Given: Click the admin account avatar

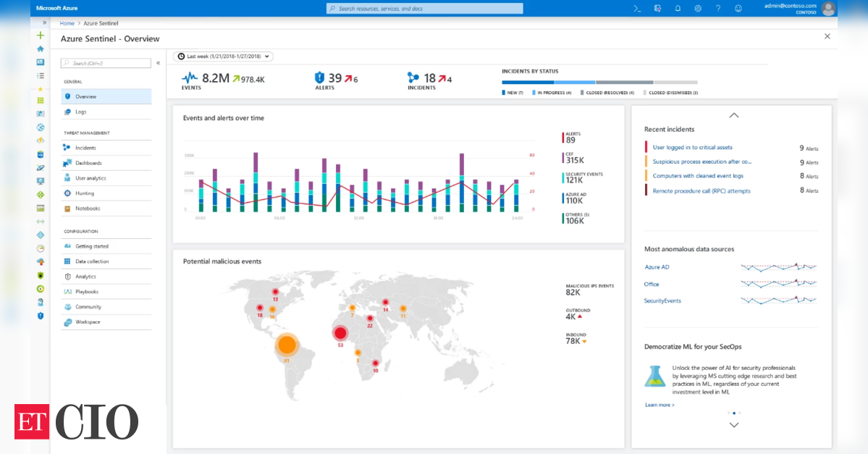Looking at the screenshot, I should coord(828,9).
